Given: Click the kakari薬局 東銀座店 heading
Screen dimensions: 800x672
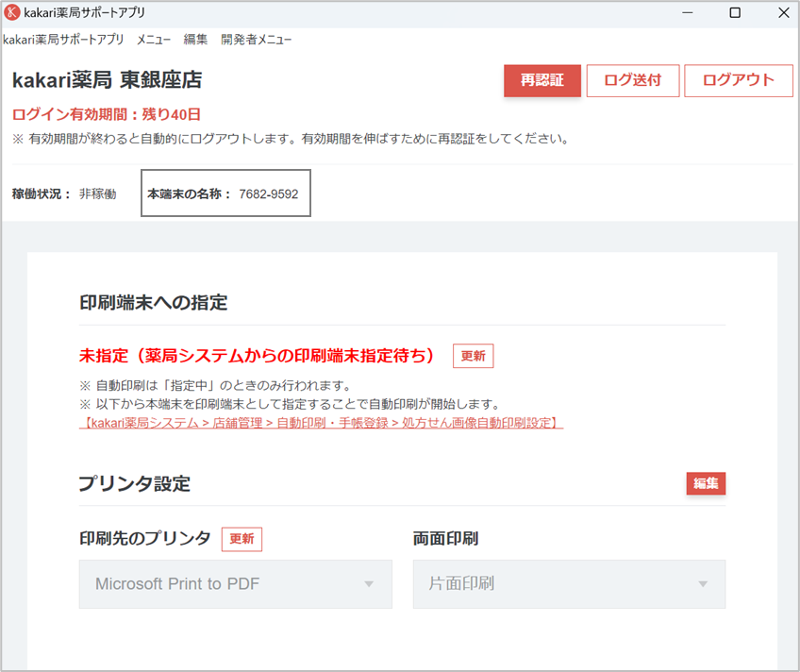Looking at the screenshot, I should (x=108, y=80).
